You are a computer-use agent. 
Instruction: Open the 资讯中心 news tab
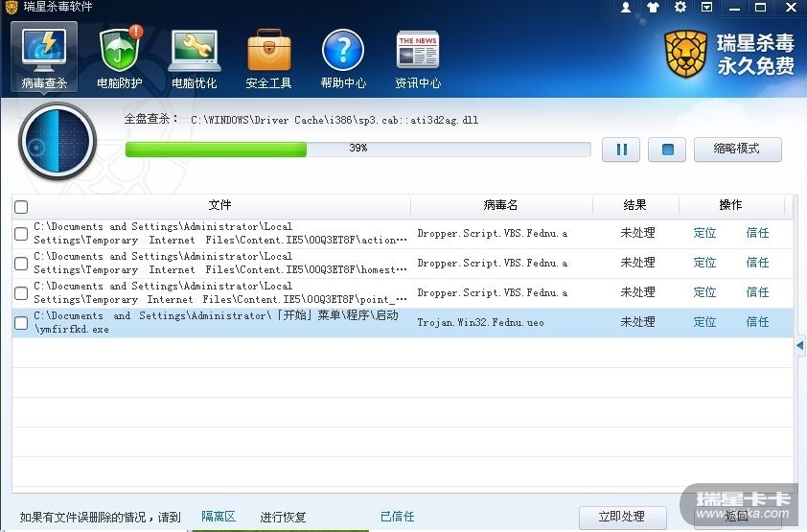point(417,58)
